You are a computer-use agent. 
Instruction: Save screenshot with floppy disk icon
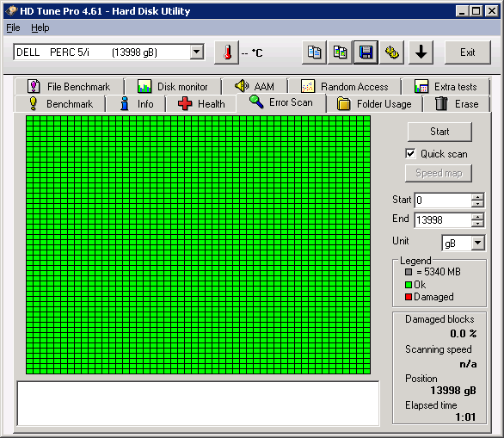366,52
